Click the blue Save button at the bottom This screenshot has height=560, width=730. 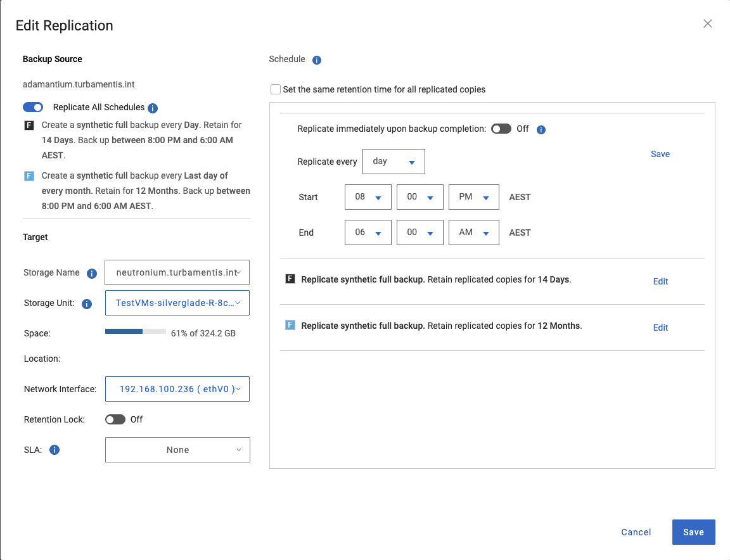693,532
